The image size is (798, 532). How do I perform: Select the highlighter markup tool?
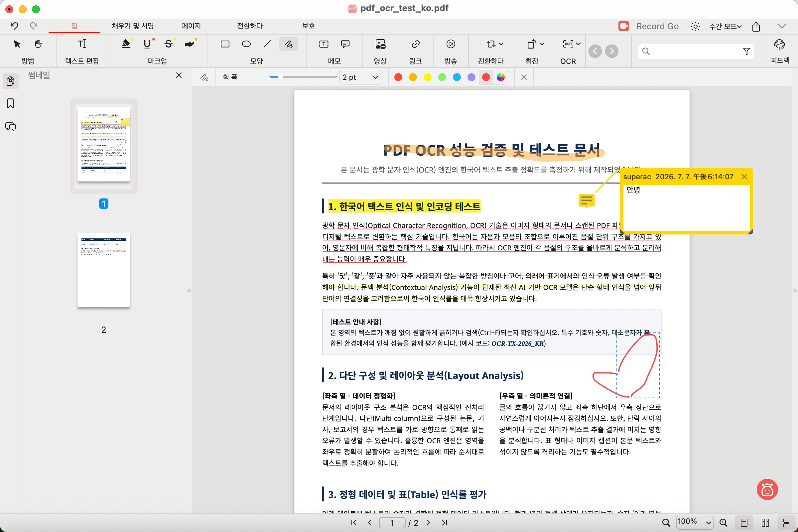tap(126, 44)
